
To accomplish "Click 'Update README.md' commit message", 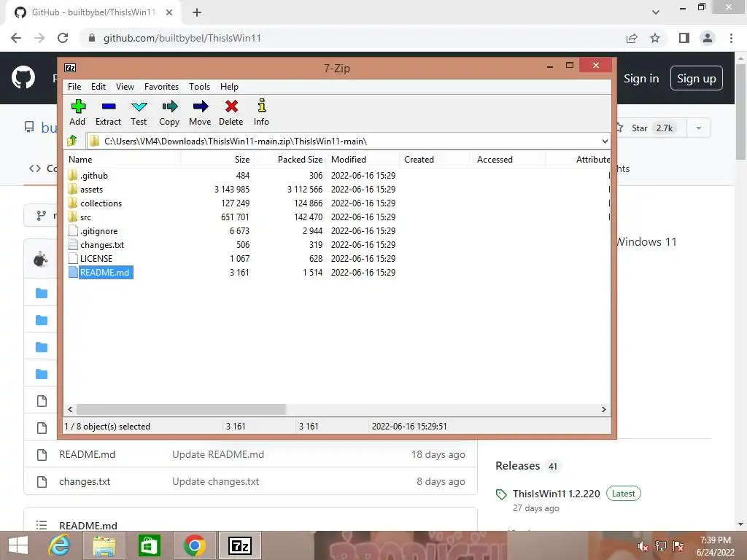I will (218, 455).
